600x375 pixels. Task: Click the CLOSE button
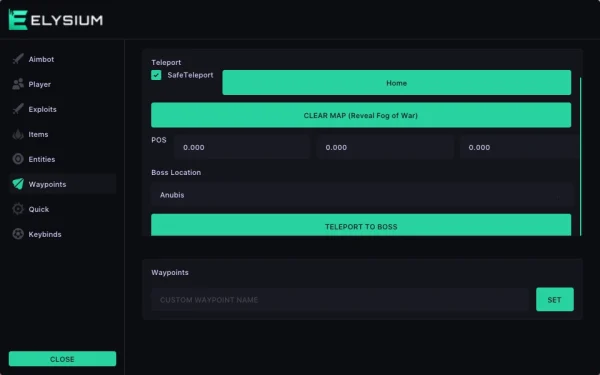tap(62, 359)
